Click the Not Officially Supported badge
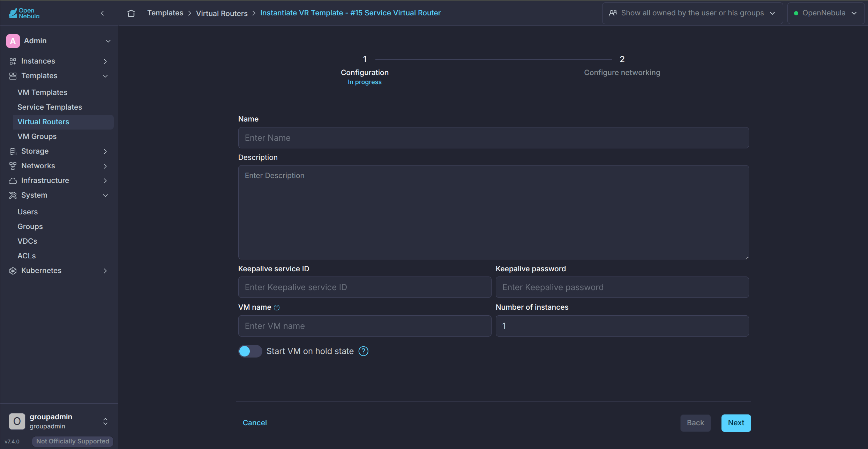Screen dimensions: 868x449 tap(73, 441)
